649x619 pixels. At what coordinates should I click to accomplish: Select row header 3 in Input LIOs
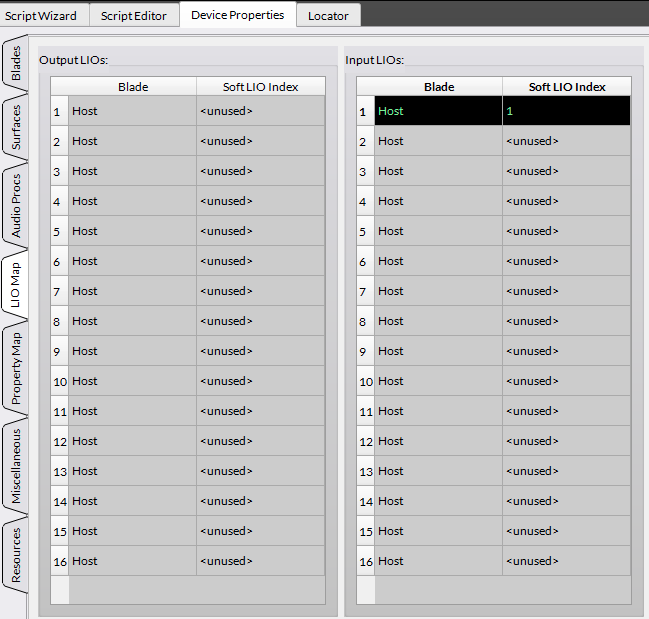click(x=365, y=171)
